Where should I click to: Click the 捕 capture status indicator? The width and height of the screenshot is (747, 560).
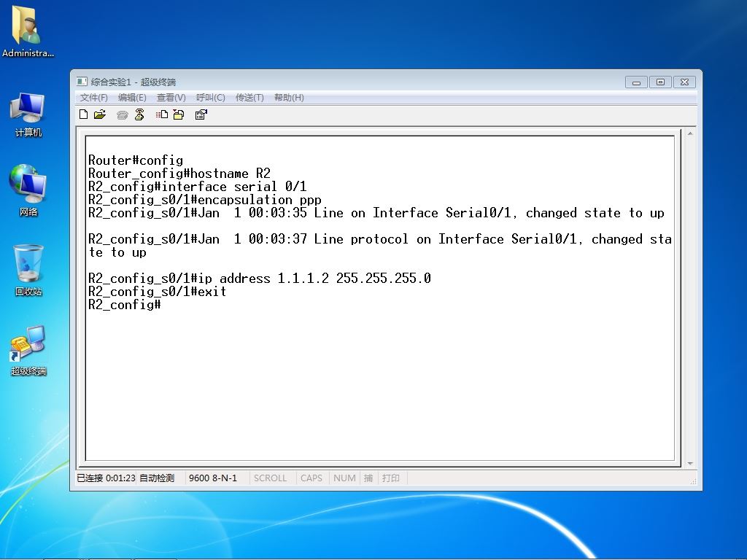point(368,478)
